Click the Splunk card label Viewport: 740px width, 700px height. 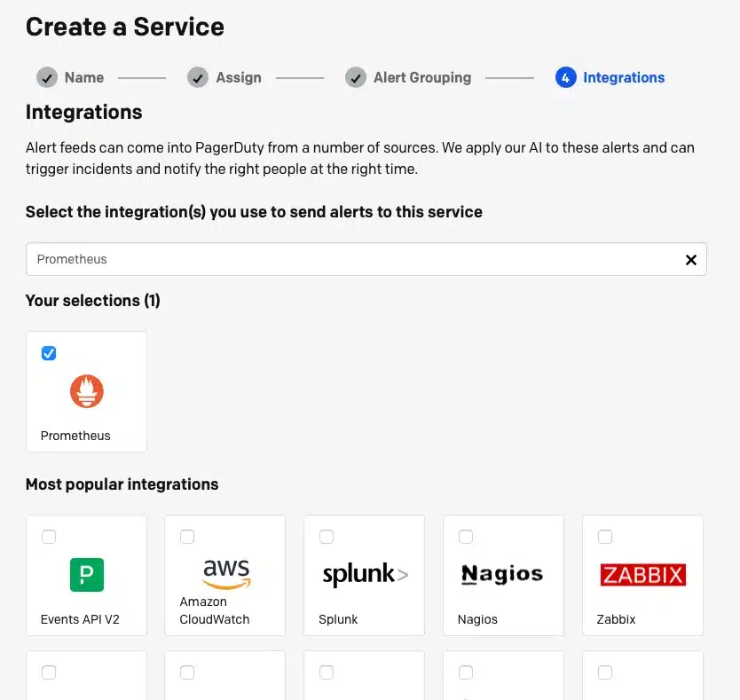point(338,619)
